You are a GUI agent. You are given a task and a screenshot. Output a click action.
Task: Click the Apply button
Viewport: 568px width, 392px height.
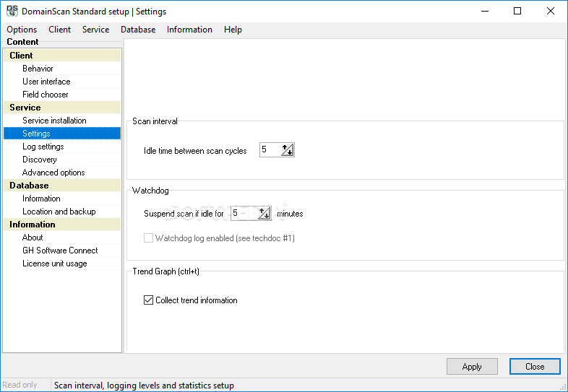(472, 367)
